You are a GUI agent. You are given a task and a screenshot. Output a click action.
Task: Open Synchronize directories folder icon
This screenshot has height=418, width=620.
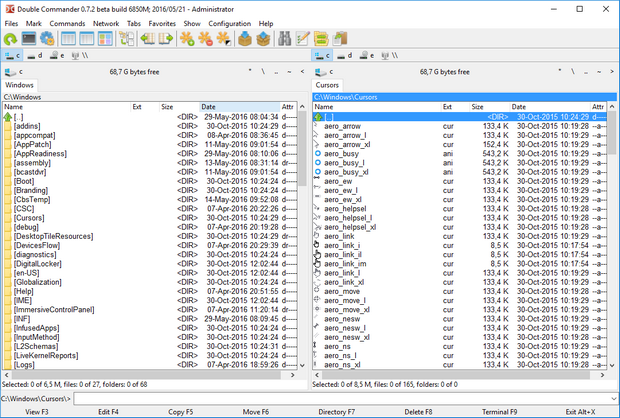321,39
